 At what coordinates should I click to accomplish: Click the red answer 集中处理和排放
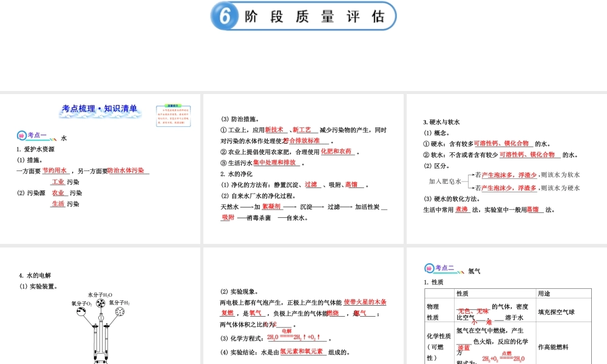[x=274, y=163]
